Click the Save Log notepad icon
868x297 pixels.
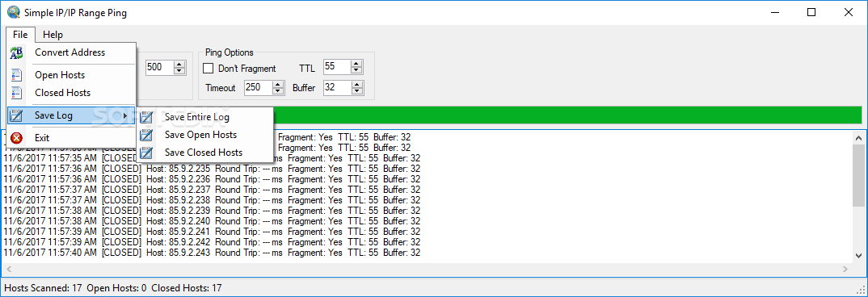pos(17,115)
